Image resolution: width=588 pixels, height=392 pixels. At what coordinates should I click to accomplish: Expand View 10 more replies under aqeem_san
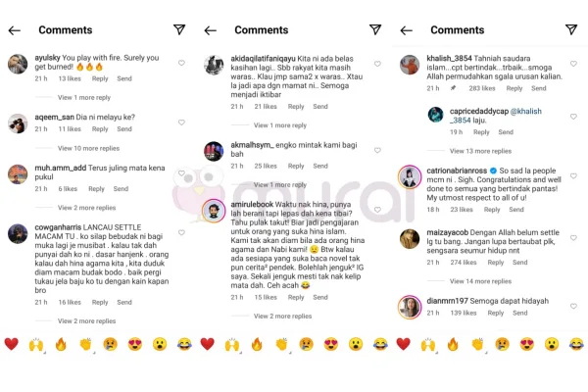tap(88, 148)
